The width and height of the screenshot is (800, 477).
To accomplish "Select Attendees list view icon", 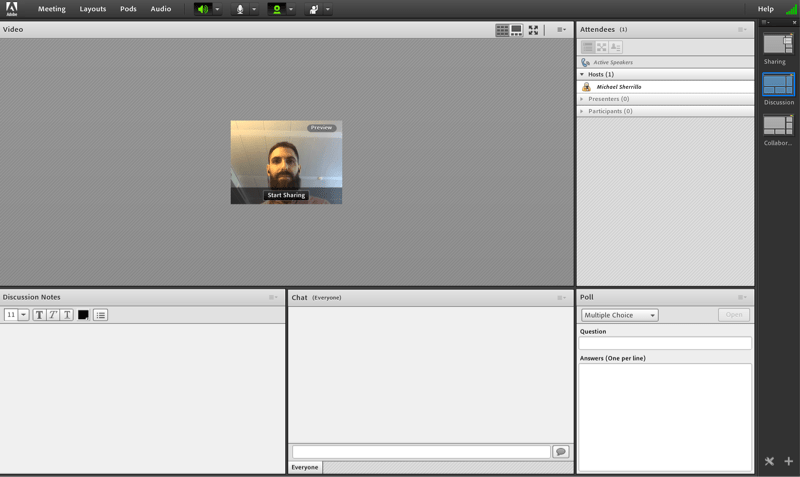I will (x=588, y=47).
